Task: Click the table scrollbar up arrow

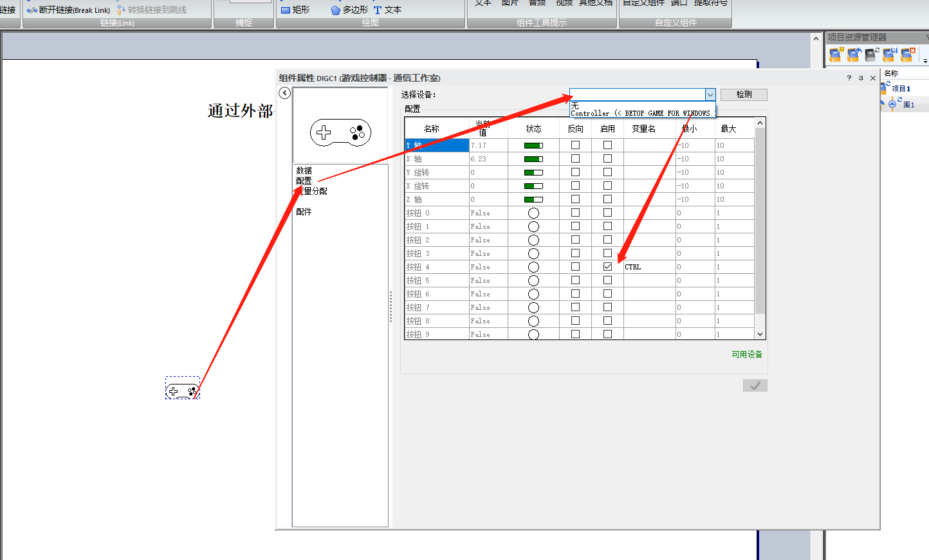Action: click(760, 123)
